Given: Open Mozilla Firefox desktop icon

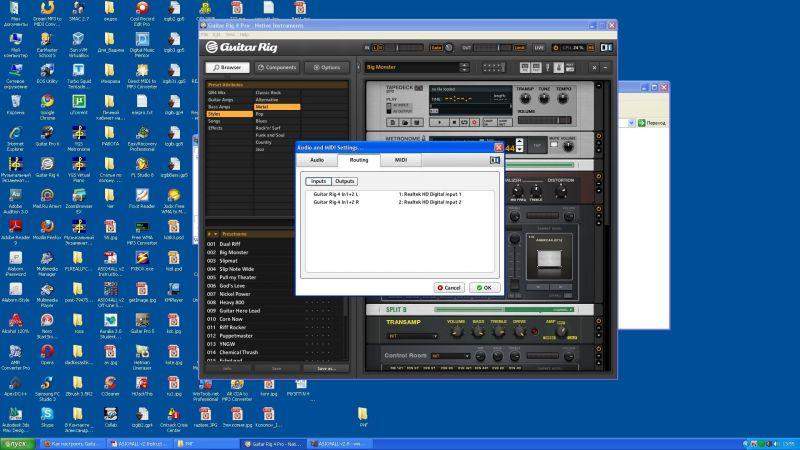Looking at the screenshot, I should tap(47, 230).
